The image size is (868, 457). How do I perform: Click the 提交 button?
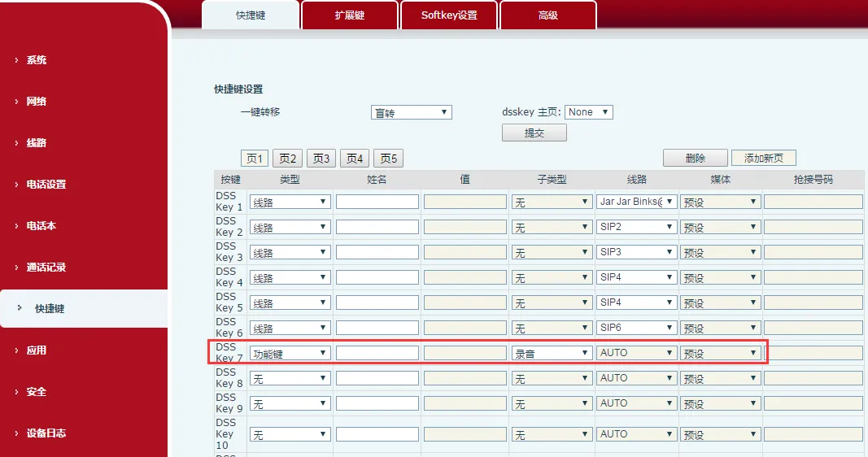pos(534,133)
